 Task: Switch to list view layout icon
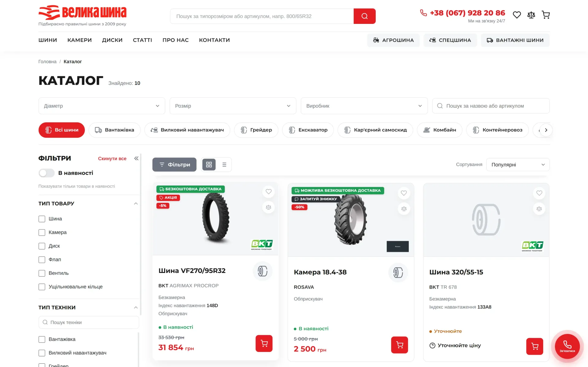[x=224, y=165]
